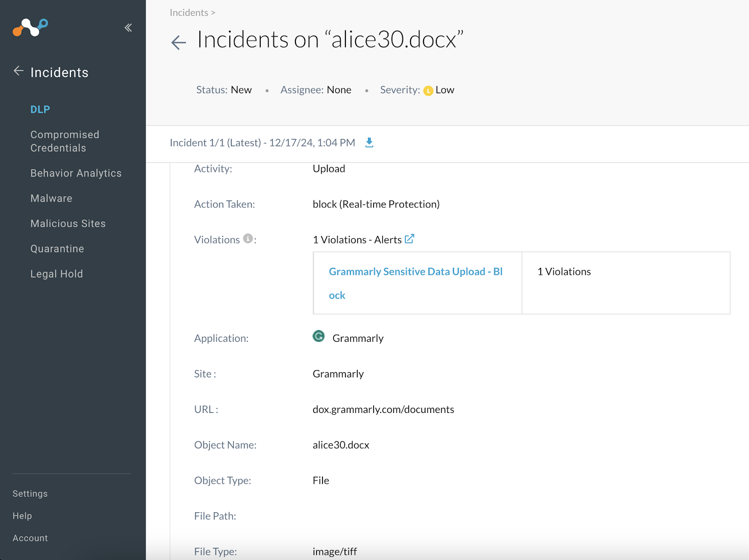Open Account in sidebar
The height and width of the screenshot is (560, 749).
(30, 538)
